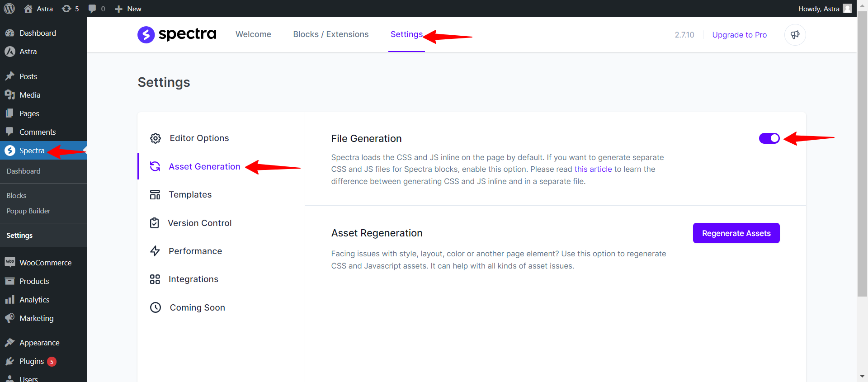This screenshot has width=868, height=382.
Task: Click the Regenerate Assets button
Action: tap(736, 233)
